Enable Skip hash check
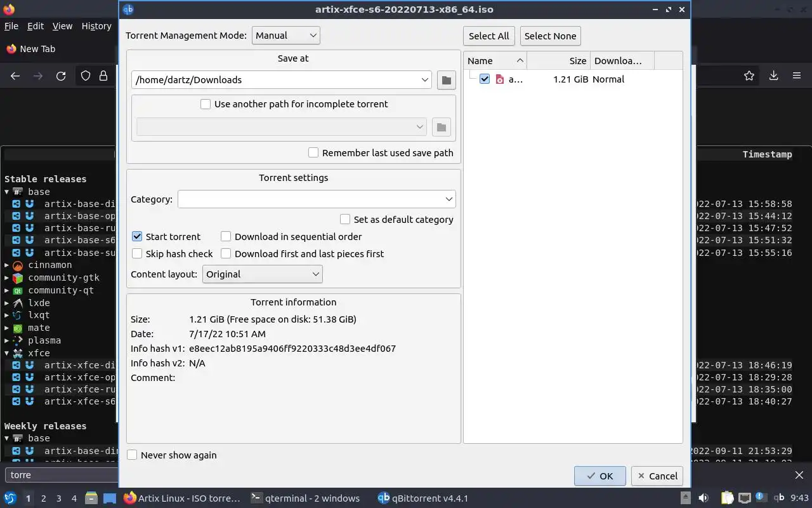 (x=137, y=253)
